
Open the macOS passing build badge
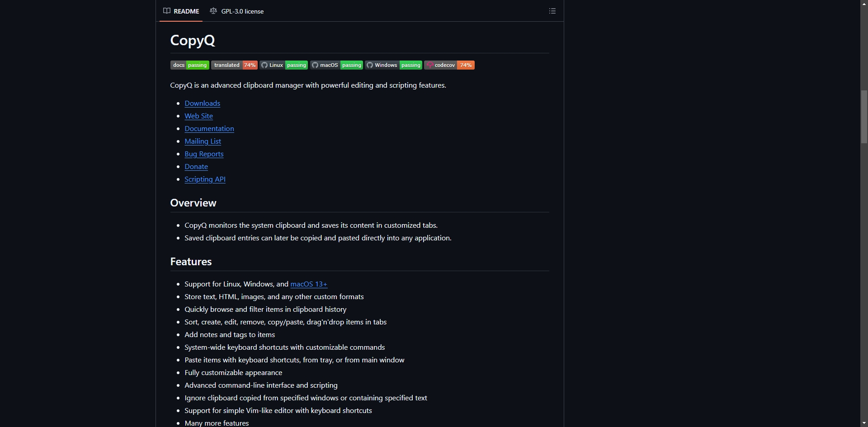[x=337, y=65]
